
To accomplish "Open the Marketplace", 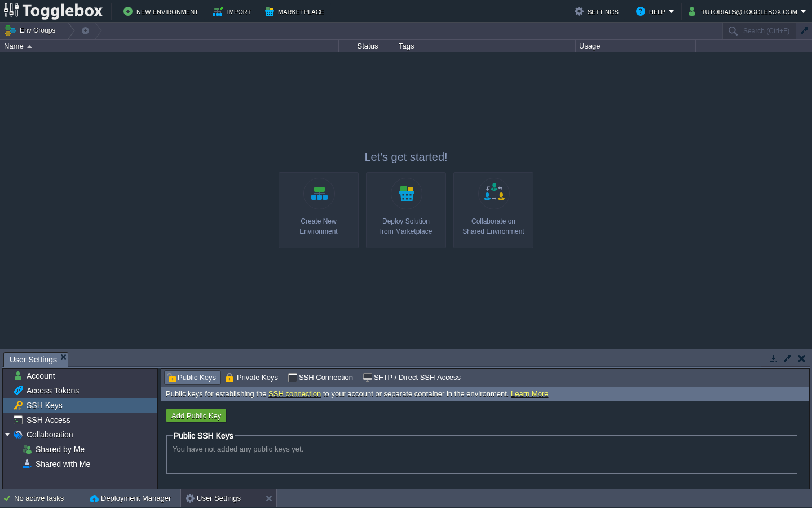I will click(294, 11).
